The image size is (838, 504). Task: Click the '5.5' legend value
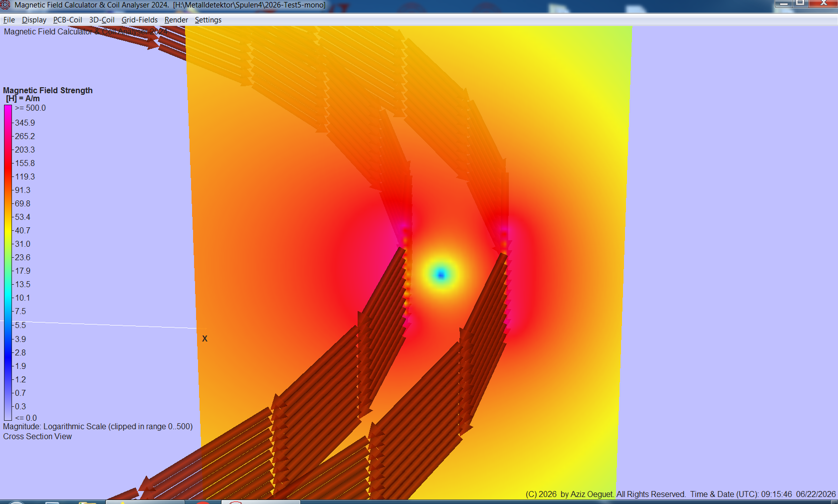20,325
